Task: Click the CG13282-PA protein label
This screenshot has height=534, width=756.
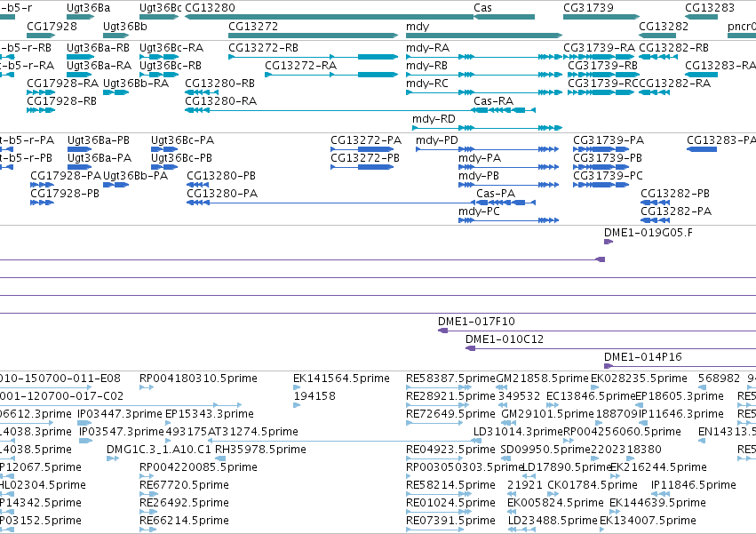Action: click(676, 211)
